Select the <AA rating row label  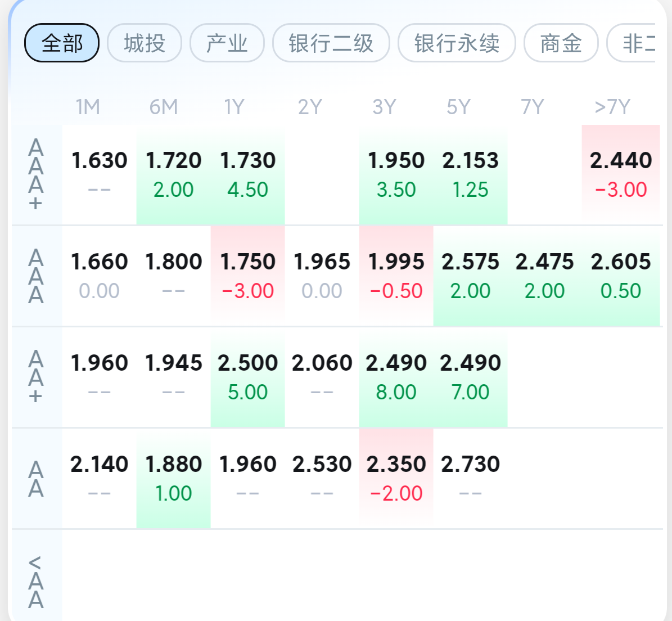click(36, 582)
